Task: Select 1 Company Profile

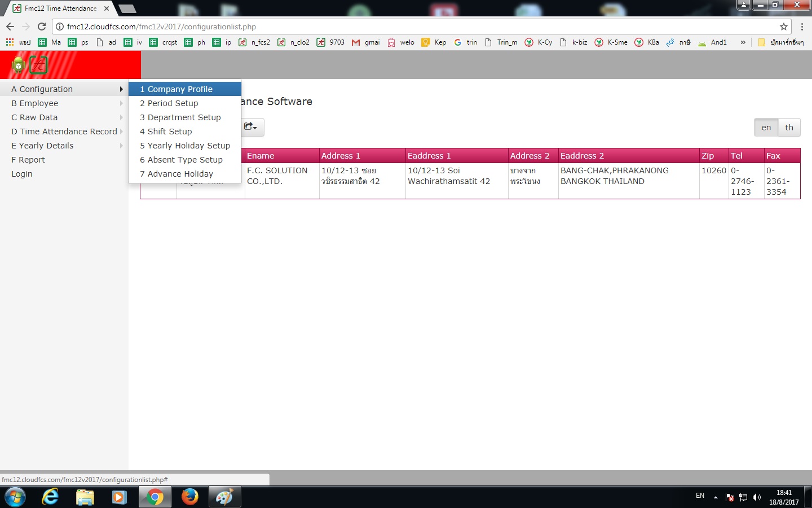Action: 185,89
